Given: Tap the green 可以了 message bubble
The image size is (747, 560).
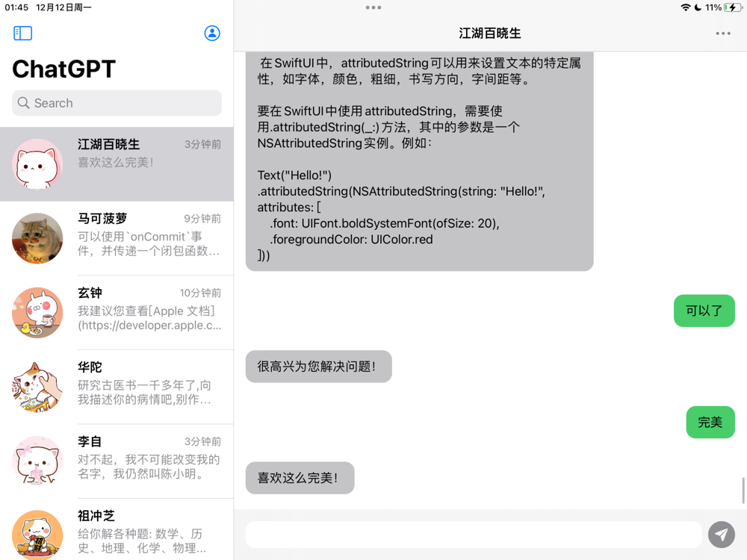Looking at the screenshot, I should pos(704,311).
